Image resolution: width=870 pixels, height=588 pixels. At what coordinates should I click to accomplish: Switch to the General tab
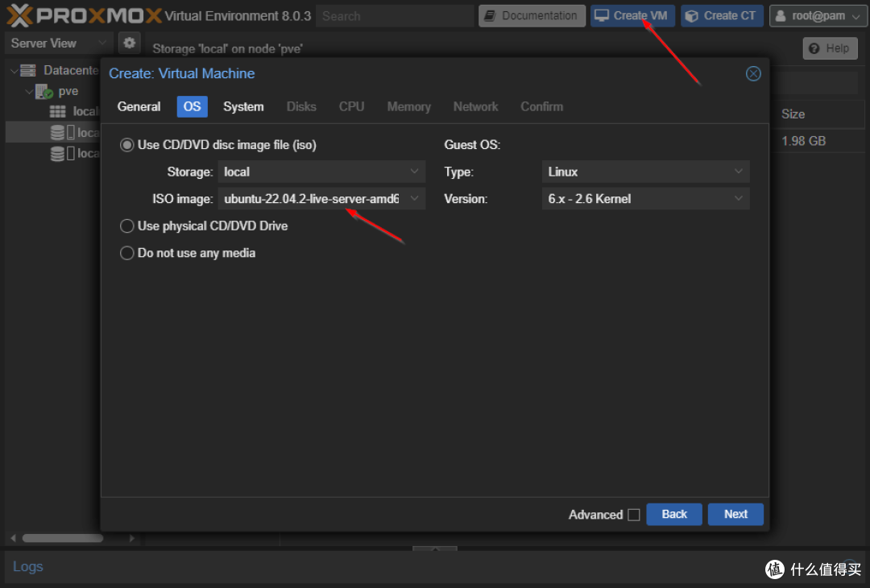139,106
